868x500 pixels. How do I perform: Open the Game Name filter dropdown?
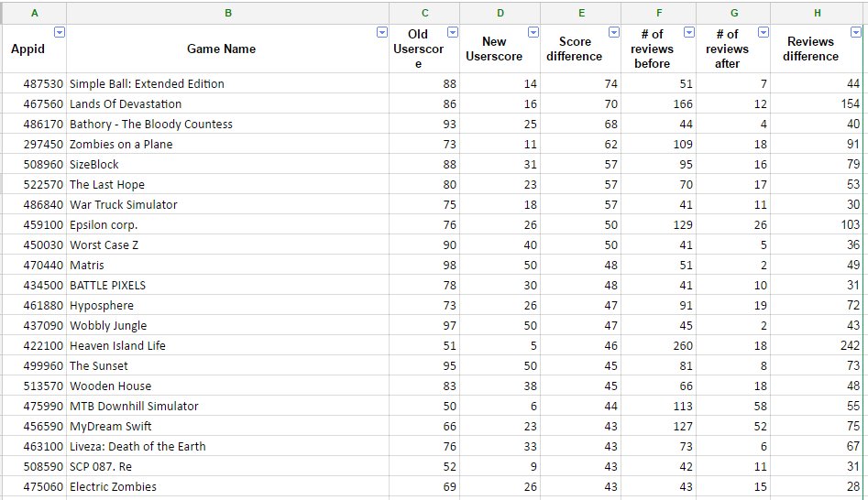click(x=382, y=33)
